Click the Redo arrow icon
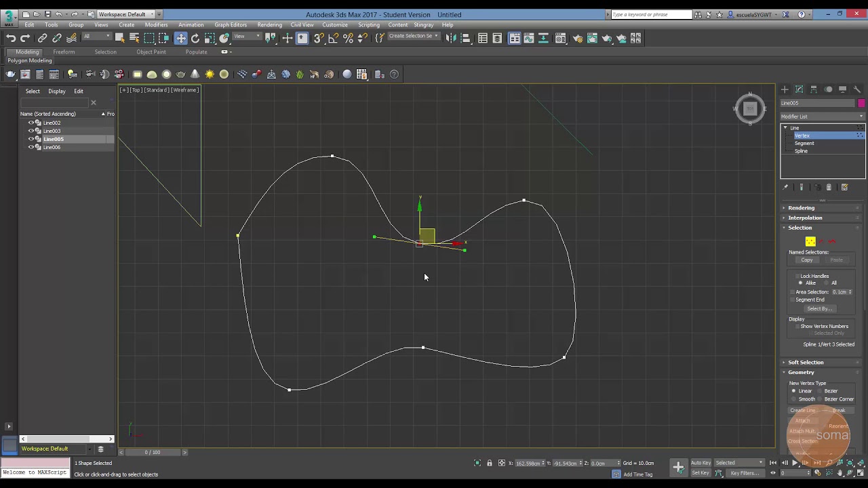The width and height of the screenshot is (868, 488). tap(25, 39)
